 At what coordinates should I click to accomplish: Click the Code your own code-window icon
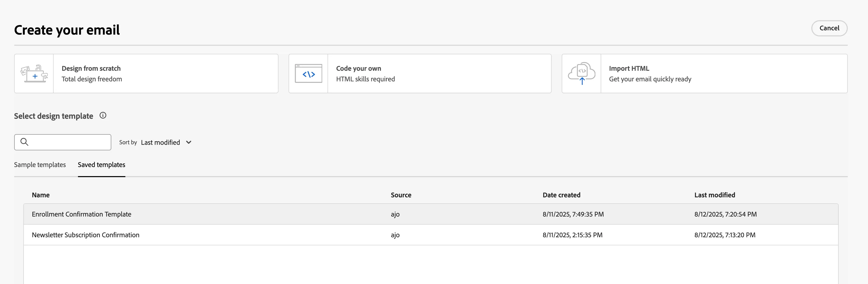pos(308,74)
